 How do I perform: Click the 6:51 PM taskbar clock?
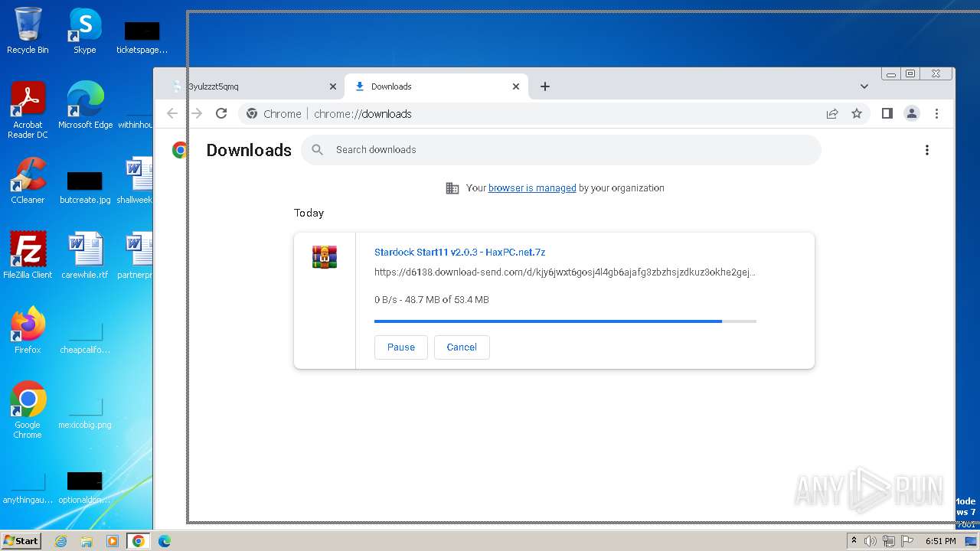coord(941,541)
